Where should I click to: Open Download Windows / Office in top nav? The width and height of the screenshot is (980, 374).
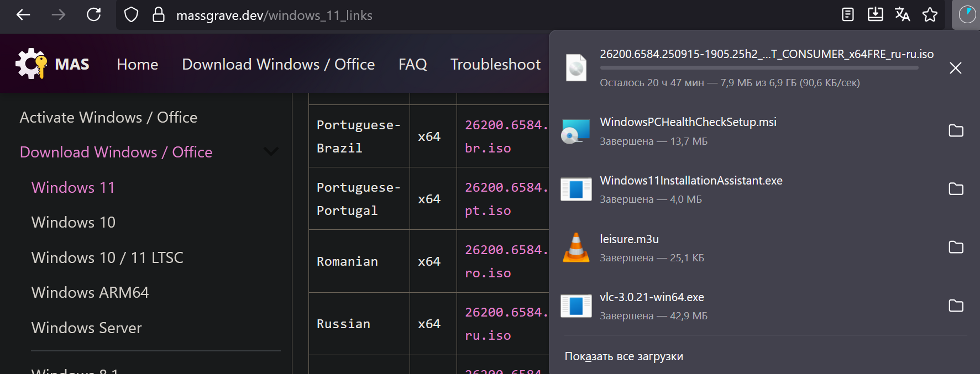pyautogui.click(x=279, y=65)
